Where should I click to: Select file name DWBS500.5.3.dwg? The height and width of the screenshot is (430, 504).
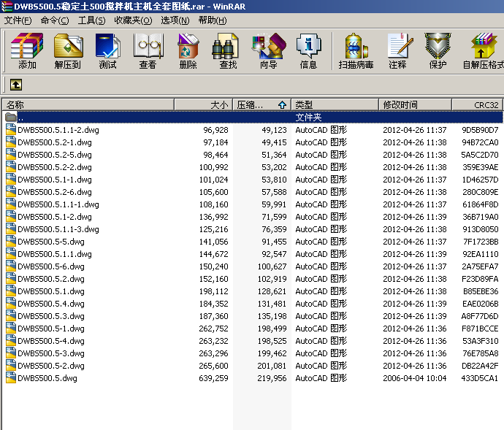pos(51,316)
